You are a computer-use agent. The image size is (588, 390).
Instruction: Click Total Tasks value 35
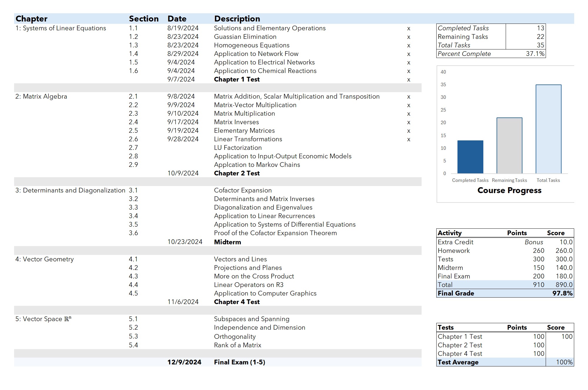click(540, 45)
